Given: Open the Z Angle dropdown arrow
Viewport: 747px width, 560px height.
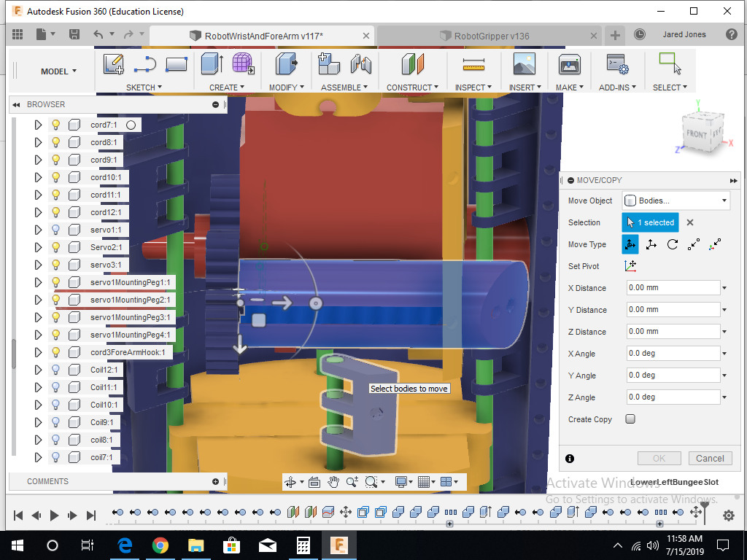Looking at the screenshot, I should click(724, 397).
